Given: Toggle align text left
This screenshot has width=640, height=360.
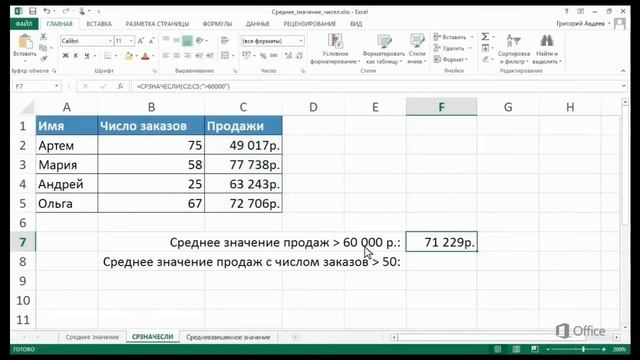Looking at the screenshot, I should click(166, 56).
